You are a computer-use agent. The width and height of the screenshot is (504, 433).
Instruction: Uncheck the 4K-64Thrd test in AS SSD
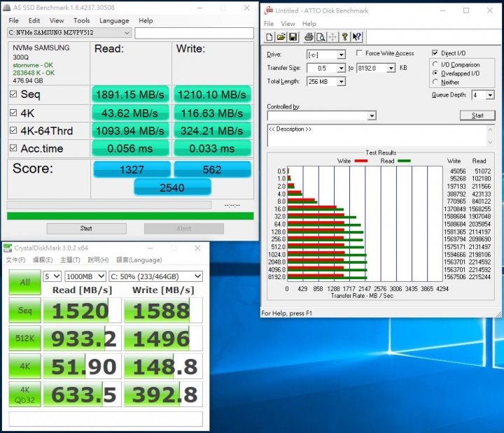coord(14,130)
